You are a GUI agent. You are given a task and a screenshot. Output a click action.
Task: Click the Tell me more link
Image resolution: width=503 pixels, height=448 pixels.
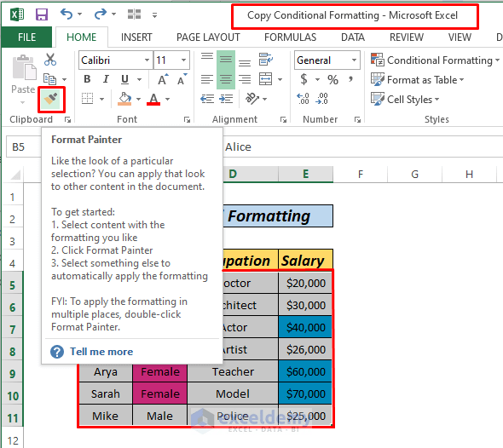[101, 352]
